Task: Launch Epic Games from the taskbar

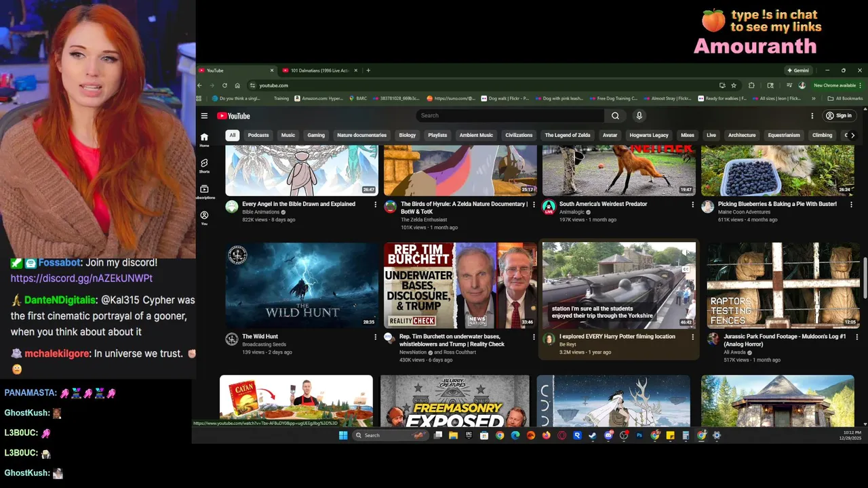Action: 469,435
